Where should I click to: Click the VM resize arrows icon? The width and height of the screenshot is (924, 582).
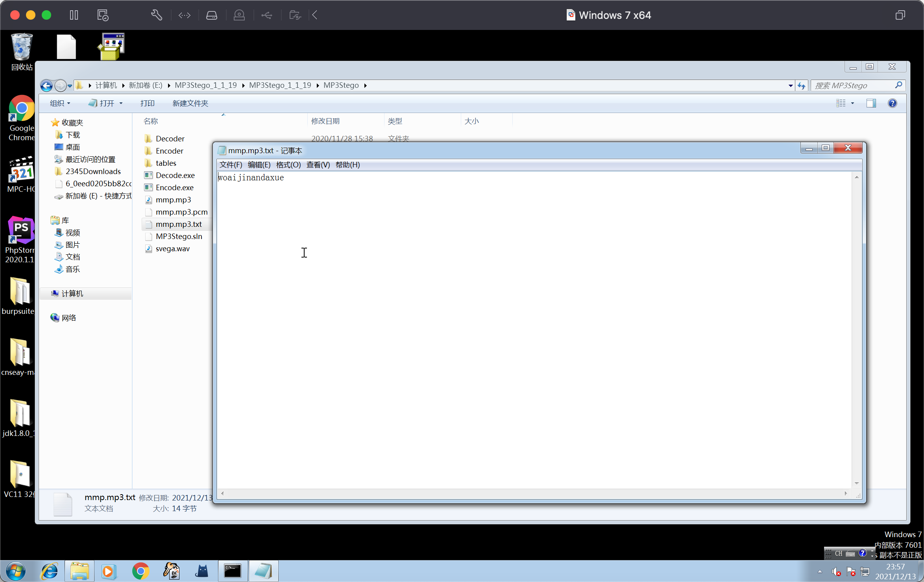pyautogui.click(x=185, y=15)
